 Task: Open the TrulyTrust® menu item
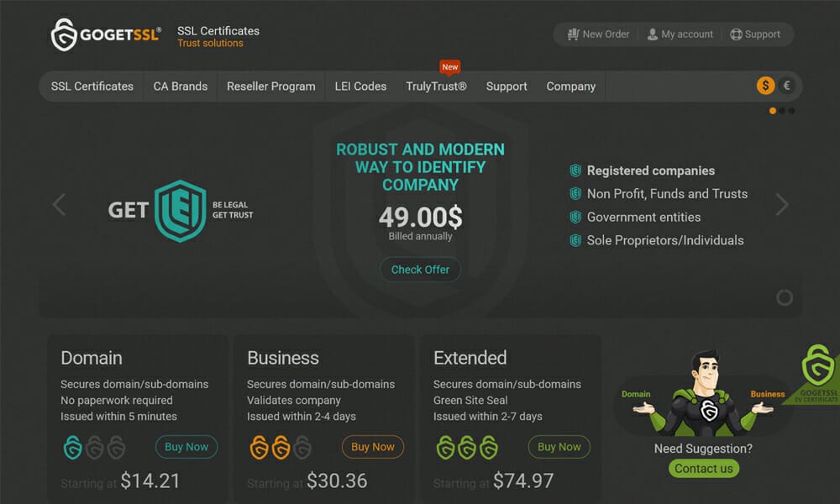(x=436, y=87)
